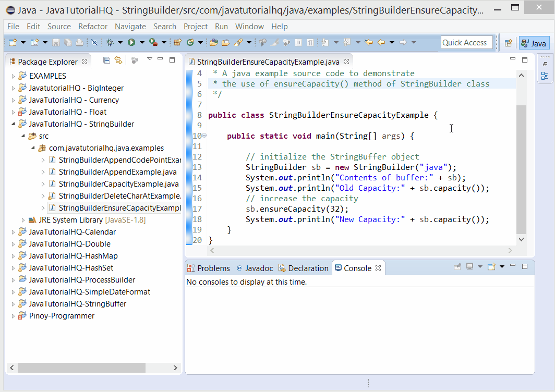Click the Quick Access field
This screenshot has width=555, height=392.
[x=466, y=42]
